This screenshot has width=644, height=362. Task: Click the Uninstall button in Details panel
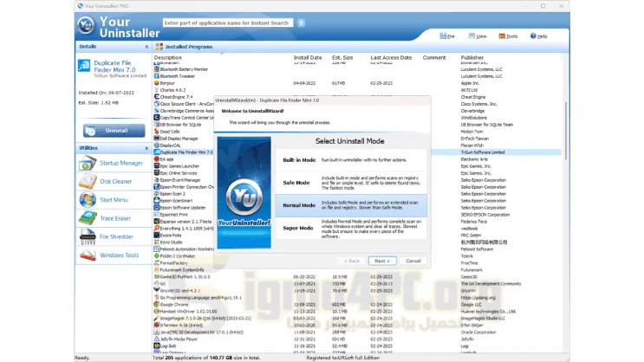pyautogui.click(x=114, y=131)
